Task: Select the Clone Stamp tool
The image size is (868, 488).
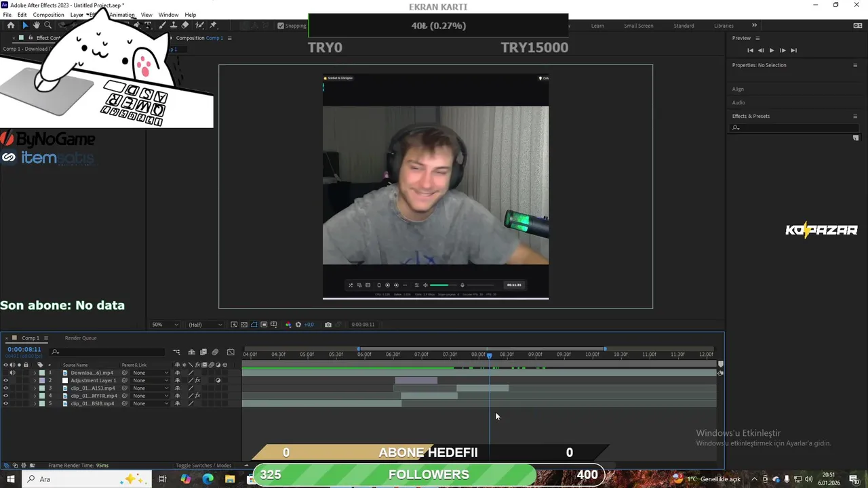Action: [174, 25]
